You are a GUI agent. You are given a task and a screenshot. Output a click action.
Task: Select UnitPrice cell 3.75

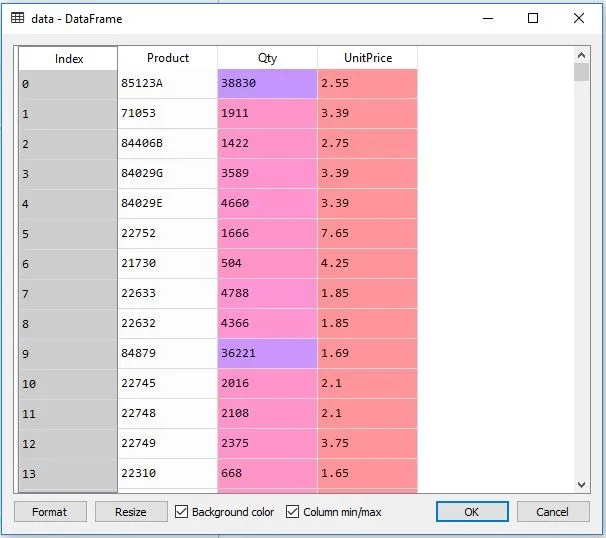(x=368, y=443)
